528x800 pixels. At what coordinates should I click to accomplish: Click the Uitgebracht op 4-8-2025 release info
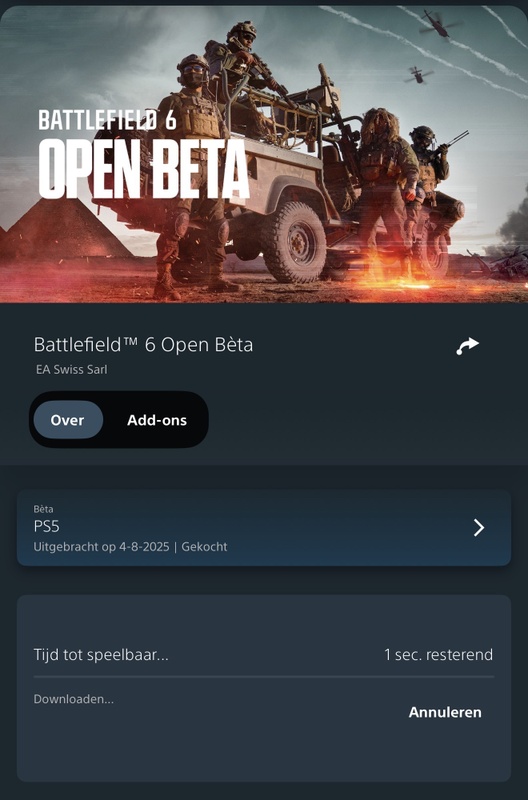[102, 547]
